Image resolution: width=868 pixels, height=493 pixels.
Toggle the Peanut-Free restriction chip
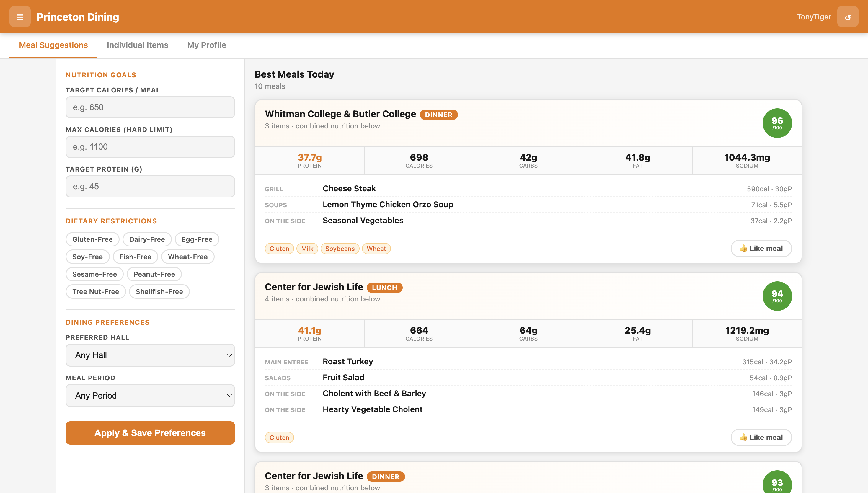154,274
